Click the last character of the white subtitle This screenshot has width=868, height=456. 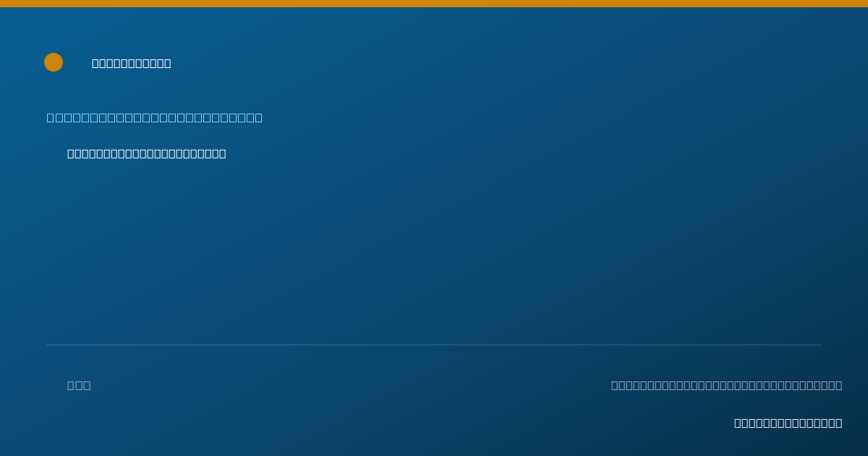pos(222,153)
